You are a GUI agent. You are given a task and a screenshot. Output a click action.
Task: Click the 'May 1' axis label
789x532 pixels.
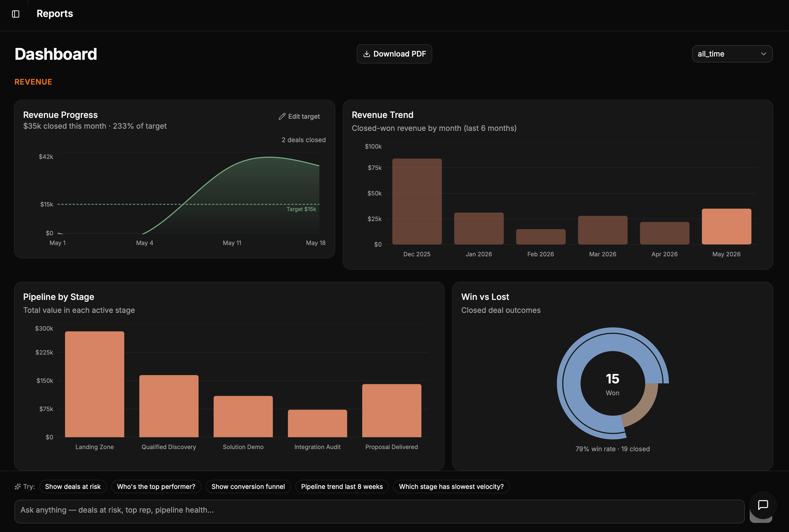click(58, 243)
